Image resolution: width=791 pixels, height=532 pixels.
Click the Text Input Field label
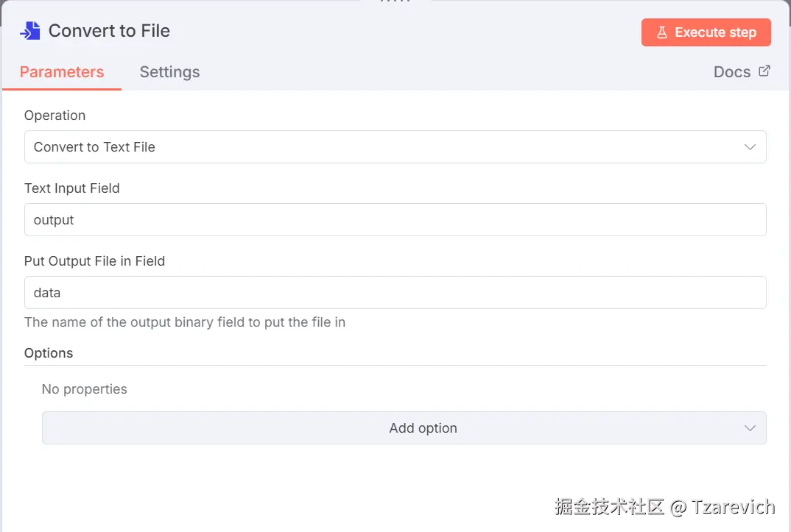(71, 188)
